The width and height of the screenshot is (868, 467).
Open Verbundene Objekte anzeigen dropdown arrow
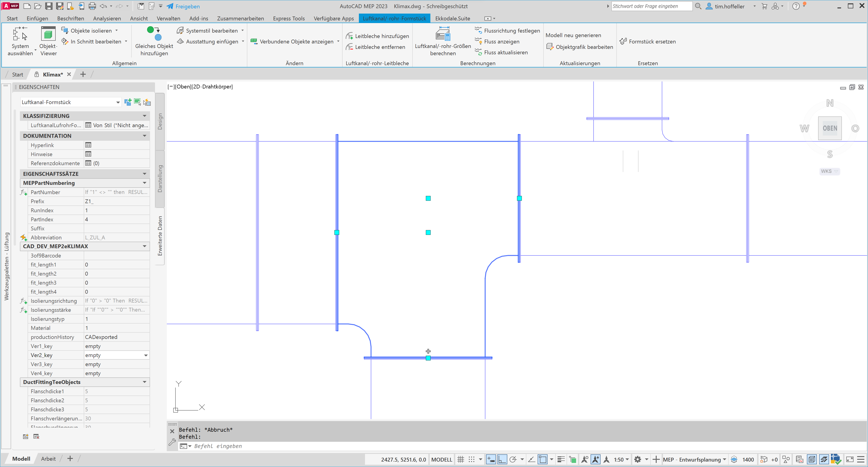pyautogui.click(x=338, y=41)
